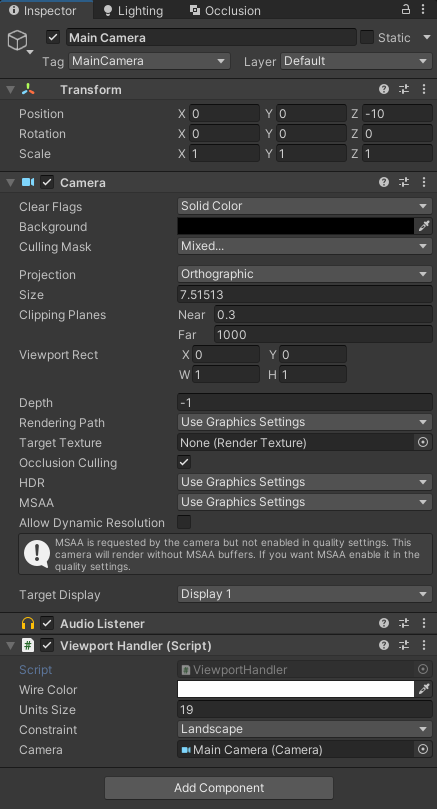The image size is (437, 809).
Task: Disable the Occlusion Culling checkbox
Action: (x=184, y=462)
